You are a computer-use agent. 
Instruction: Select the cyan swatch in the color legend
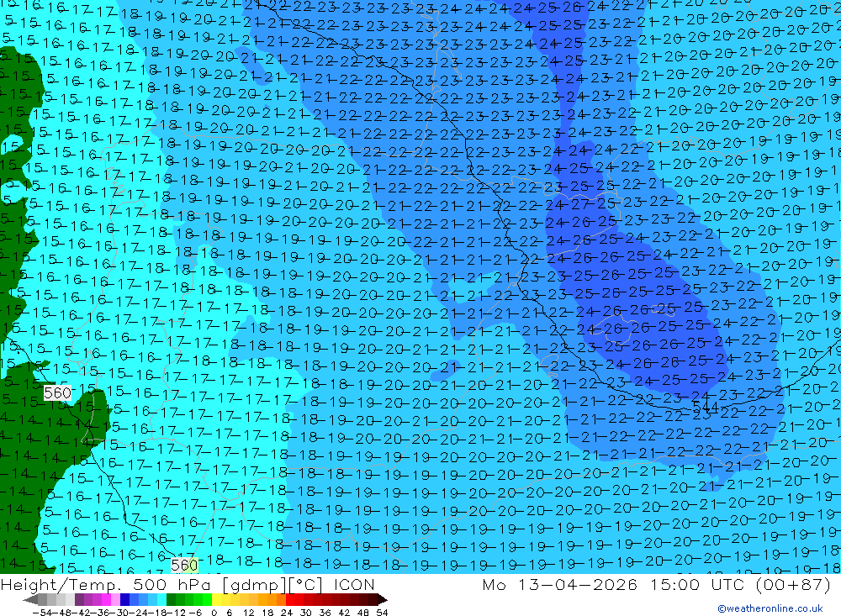click(x=161, y=600)
